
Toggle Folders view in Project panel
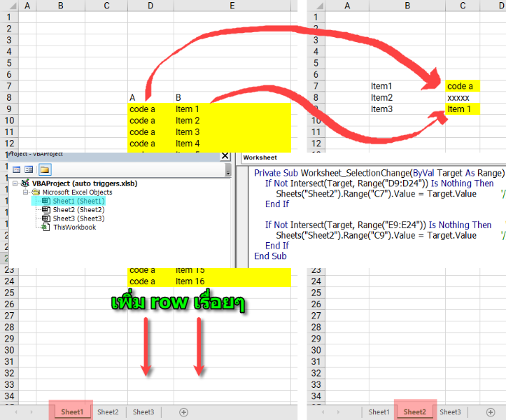click(44, 169)
